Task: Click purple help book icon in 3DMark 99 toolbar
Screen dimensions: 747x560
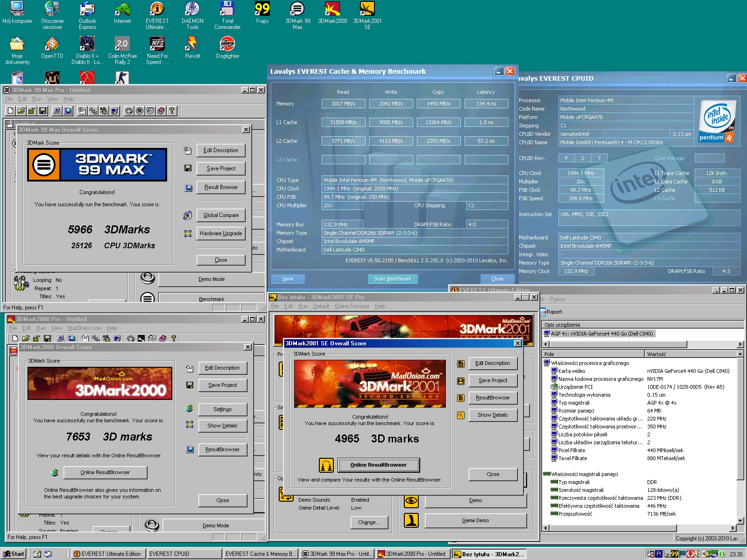Action: click(161, 111)
